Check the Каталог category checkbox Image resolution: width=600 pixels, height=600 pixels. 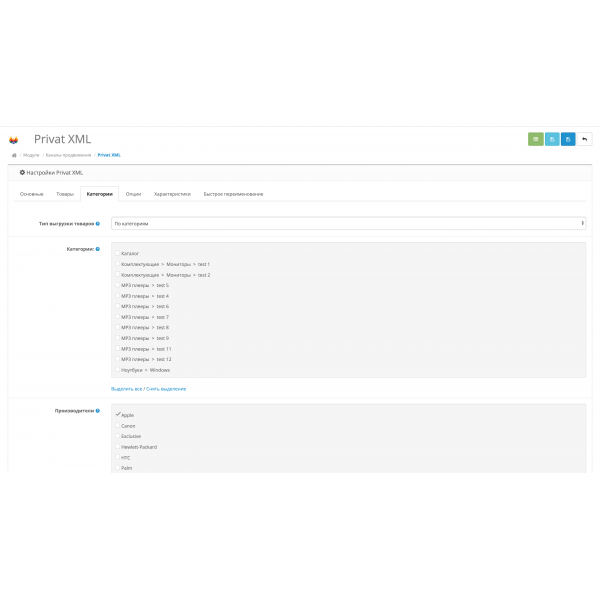[117, 253]
